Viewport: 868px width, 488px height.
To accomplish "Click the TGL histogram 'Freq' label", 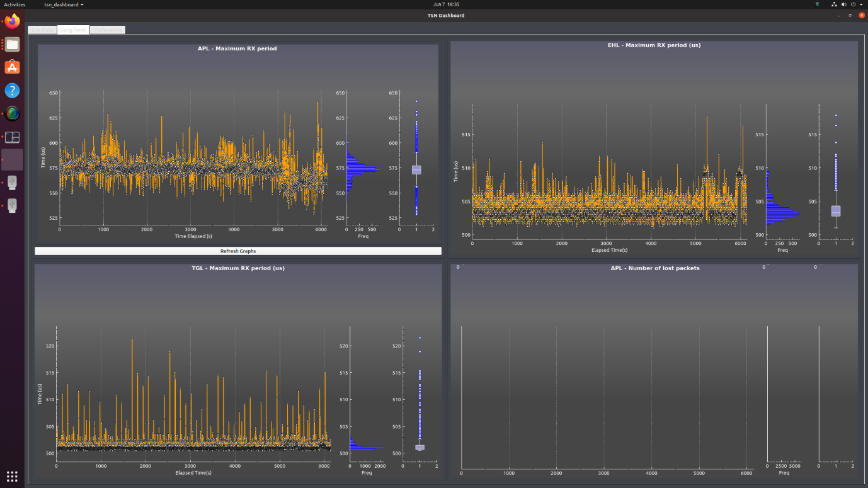I will (367, 472).
